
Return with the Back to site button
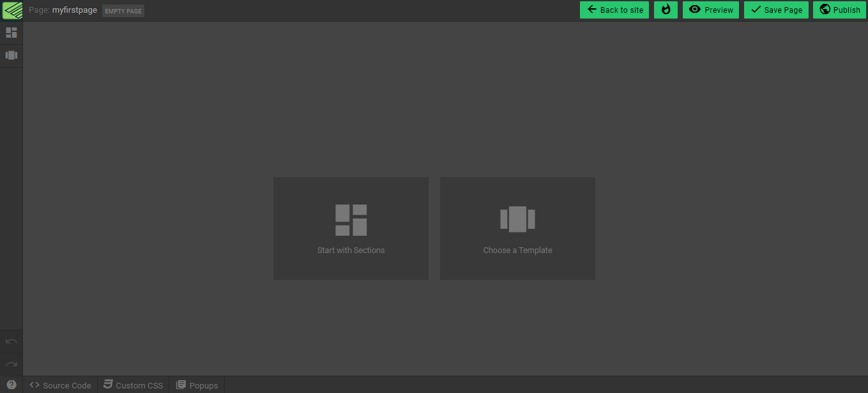click(x=614, y=10)
